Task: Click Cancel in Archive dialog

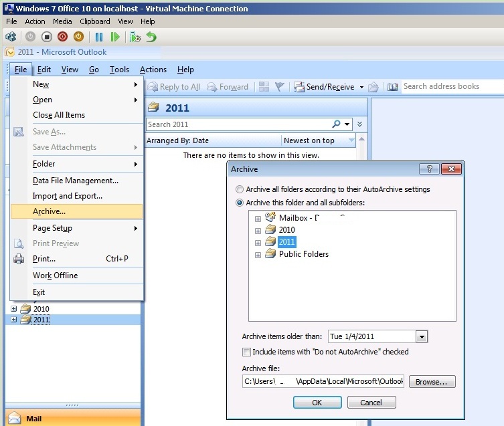Action: point(371,403)
